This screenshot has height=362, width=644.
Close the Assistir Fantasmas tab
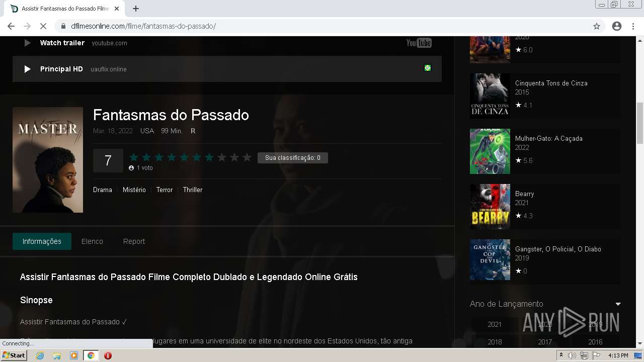117,9
